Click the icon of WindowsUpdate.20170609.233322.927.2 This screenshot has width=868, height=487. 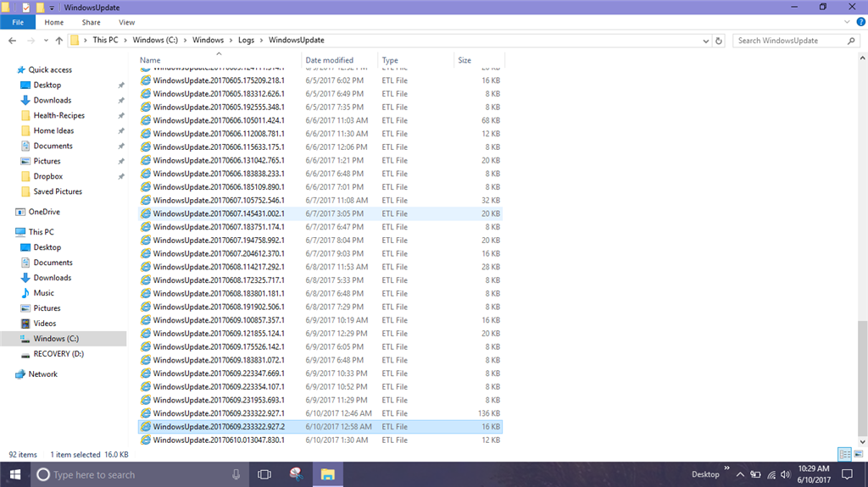click(146, 427)
